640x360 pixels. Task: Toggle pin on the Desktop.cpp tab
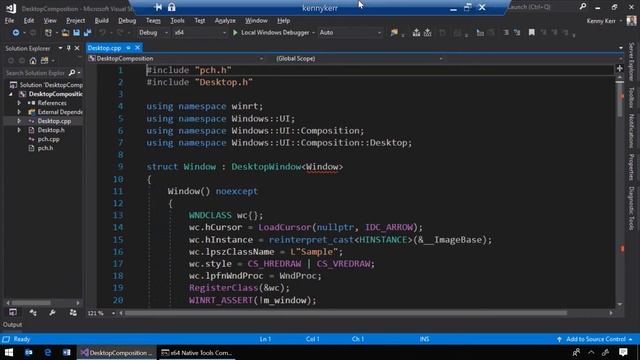128,48
